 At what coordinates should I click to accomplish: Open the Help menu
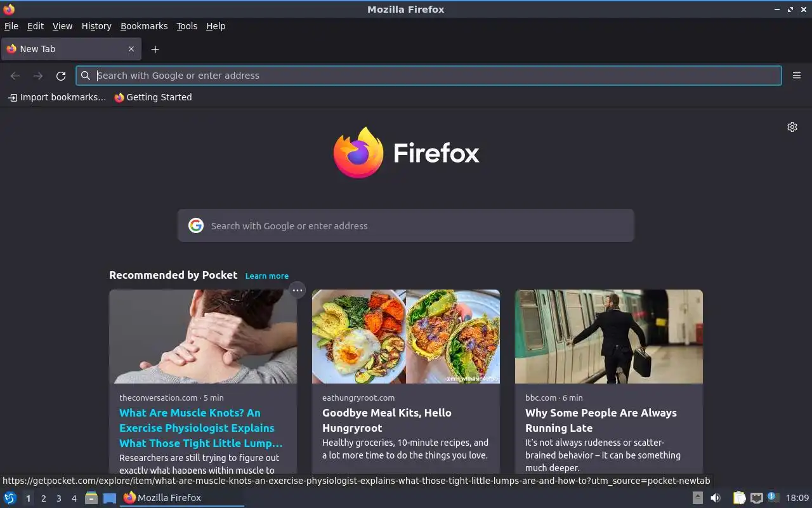pos(216,26)
